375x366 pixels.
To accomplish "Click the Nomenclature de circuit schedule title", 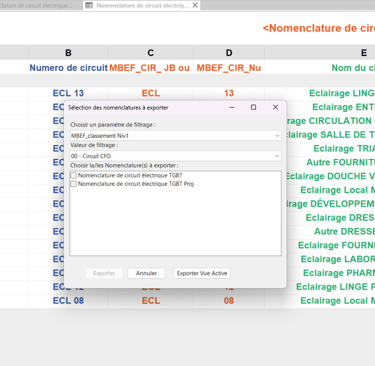I will pos(319,28).
